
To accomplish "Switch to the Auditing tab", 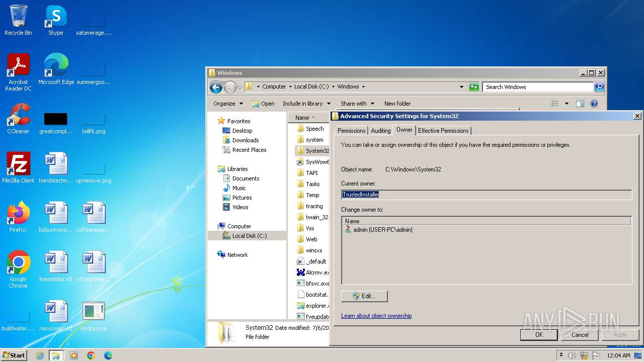I will click(x=380, y=131).
